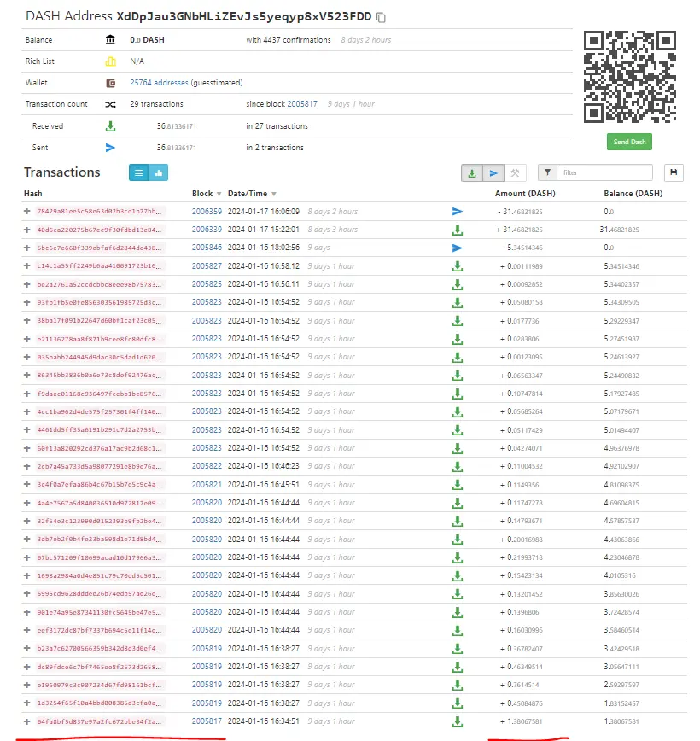
Task: Sort by the Date/Time column arrow
Action: 274,195
